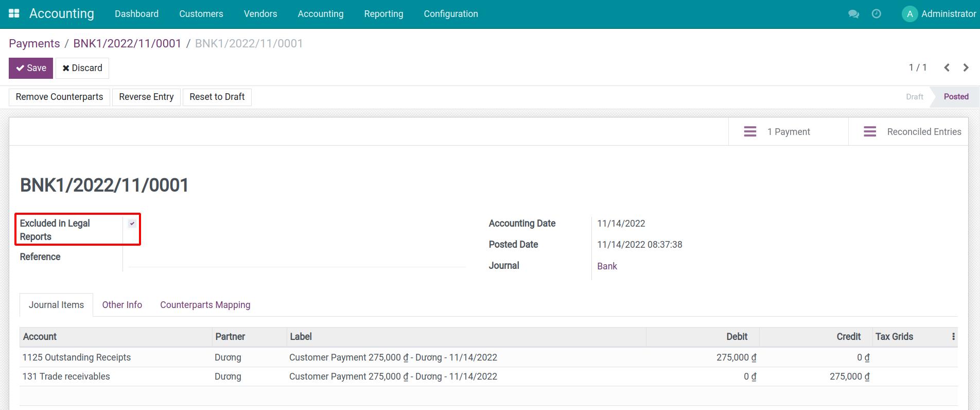
Task: Open the Vendors dropdown menu
Action: tap(260, 14)
